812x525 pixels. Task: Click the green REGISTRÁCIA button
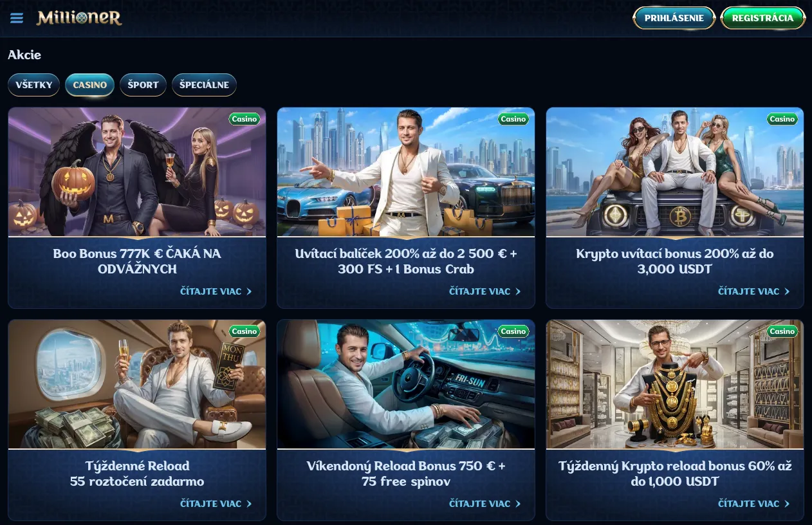762,18
